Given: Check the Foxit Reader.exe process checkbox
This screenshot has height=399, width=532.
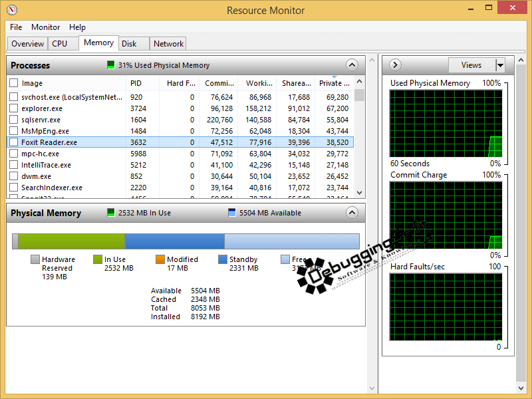Looking at the screenshot, I should [13, 142].
